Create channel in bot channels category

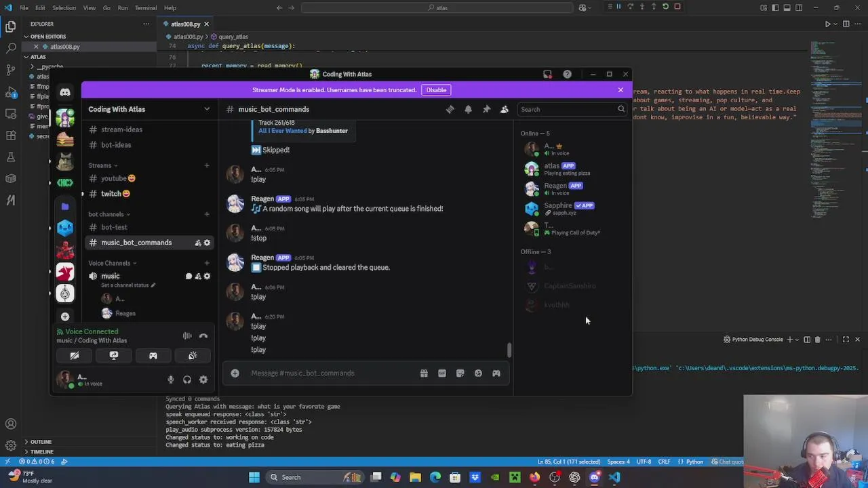pyautogui.click(x=207, y=214)
